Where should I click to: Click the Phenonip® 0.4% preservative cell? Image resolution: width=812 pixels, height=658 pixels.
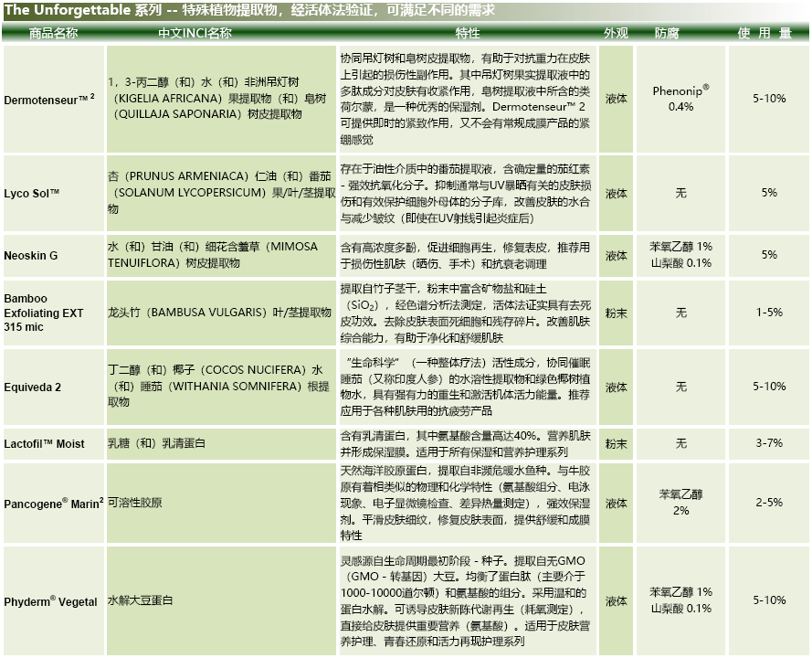[681, 98]
